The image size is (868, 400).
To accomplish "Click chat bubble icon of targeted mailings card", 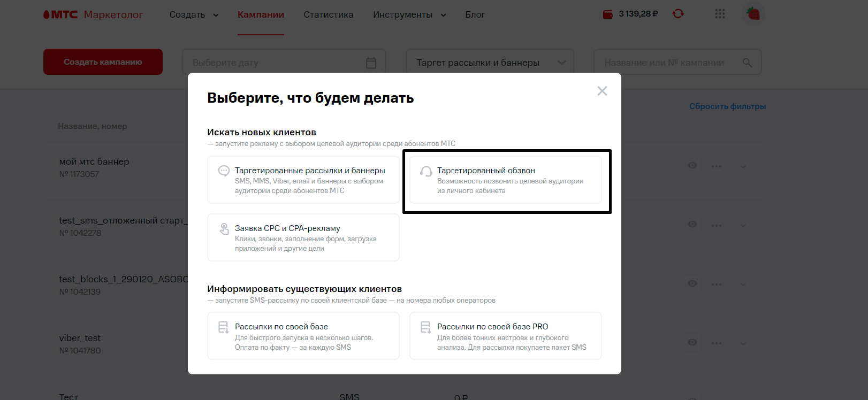I will click(x=224, y=171).
